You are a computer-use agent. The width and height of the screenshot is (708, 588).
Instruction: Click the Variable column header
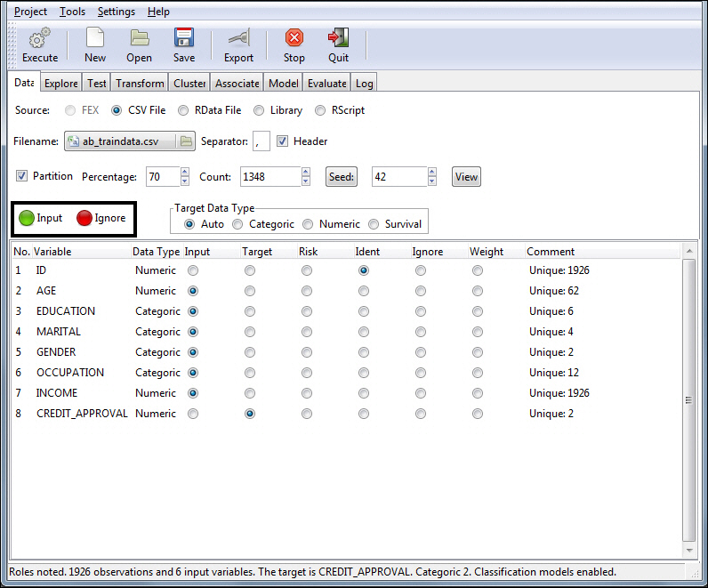click(x=82, y=252)
